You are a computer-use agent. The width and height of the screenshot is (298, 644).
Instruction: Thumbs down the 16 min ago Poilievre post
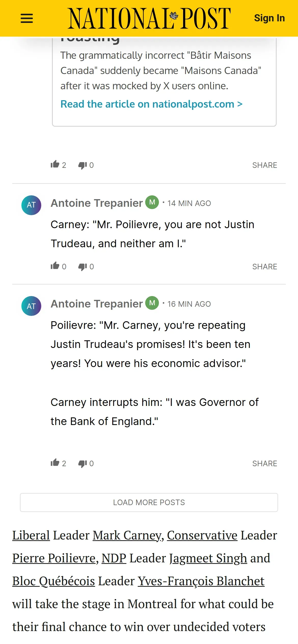83,463
